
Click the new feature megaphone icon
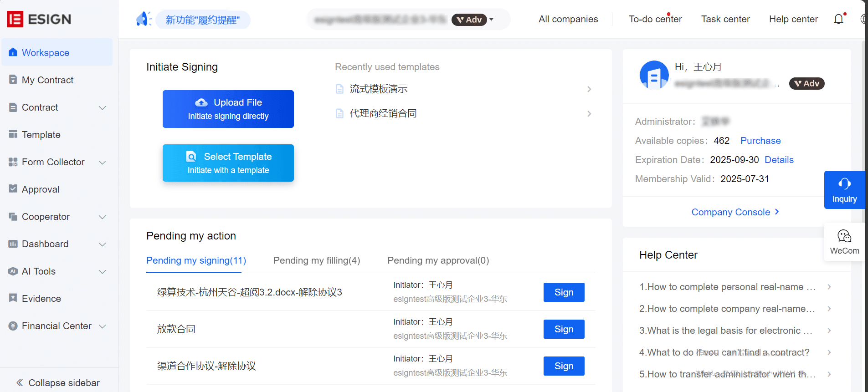tap(144, 19)
